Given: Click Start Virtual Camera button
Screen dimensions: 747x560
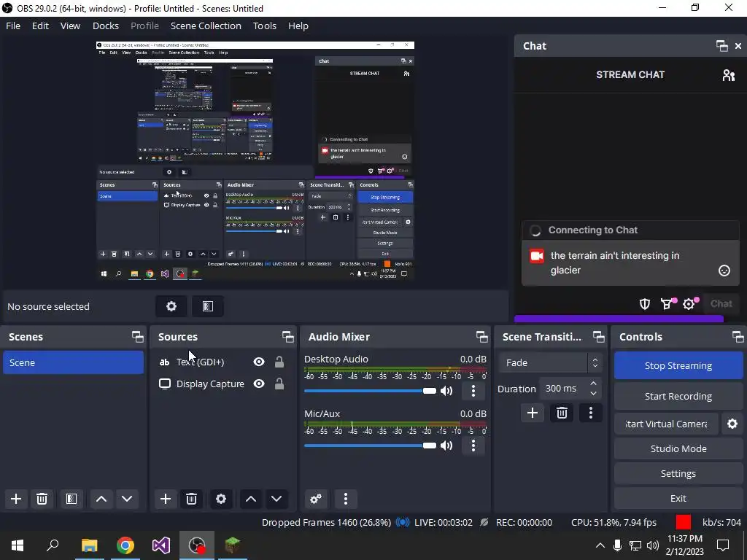Looking at the screenshot, I should (666, 424).
